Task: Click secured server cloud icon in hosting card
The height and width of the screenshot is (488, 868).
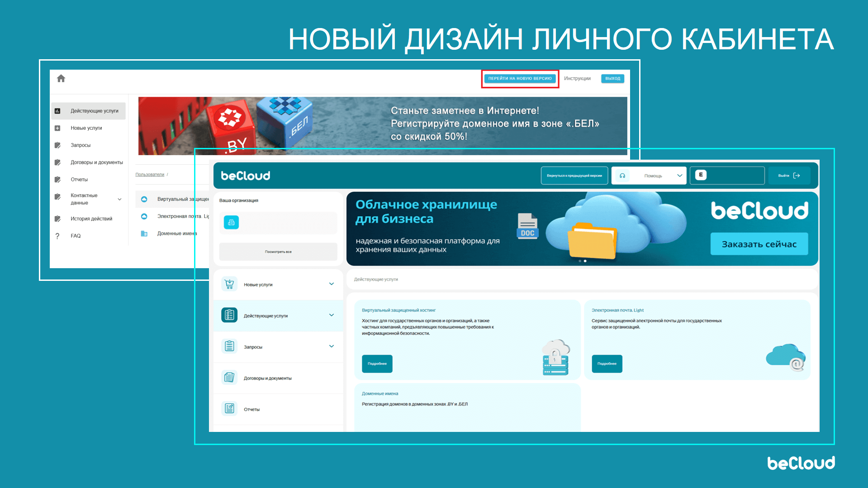Action: (556, 357)
